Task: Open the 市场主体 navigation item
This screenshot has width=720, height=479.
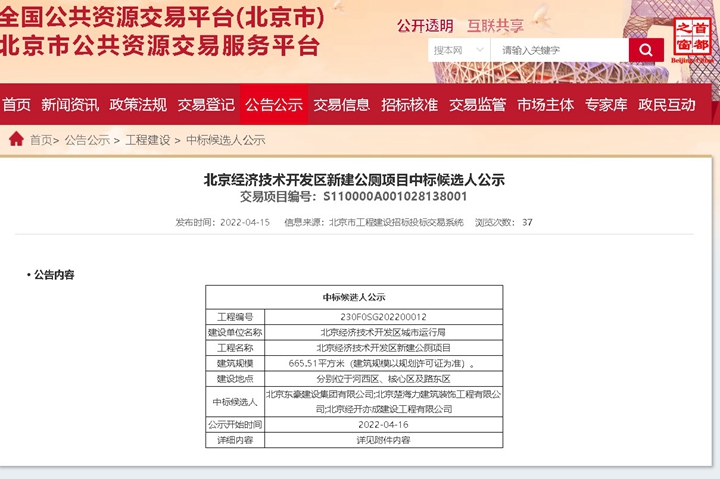Action: tap(546, 104)
